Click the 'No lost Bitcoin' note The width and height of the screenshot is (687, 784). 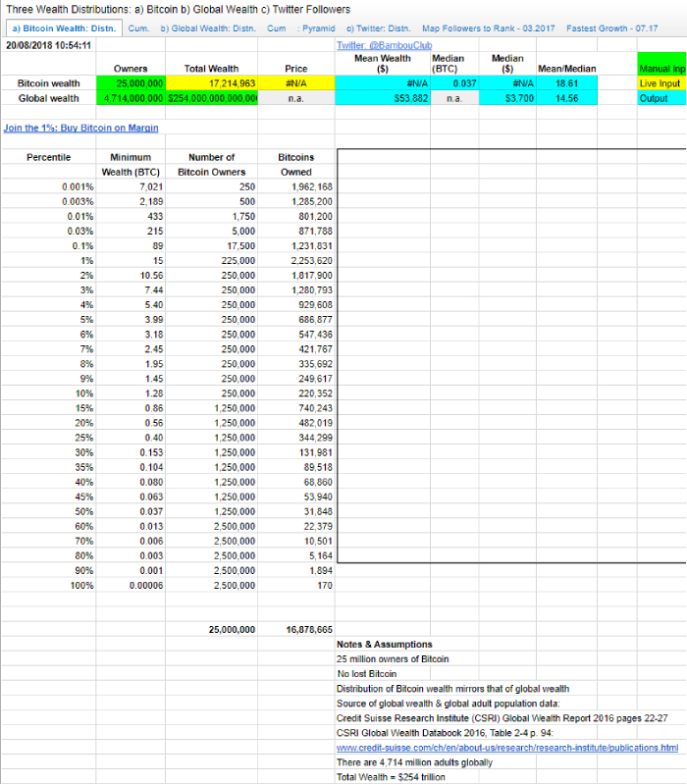[x=366, y=674]
